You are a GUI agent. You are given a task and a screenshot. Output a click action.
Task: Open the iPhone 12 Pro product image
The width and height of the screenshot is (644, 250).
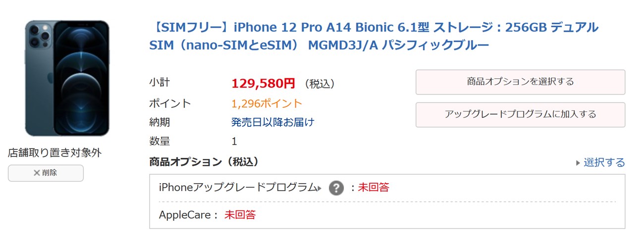click(67, 78)
